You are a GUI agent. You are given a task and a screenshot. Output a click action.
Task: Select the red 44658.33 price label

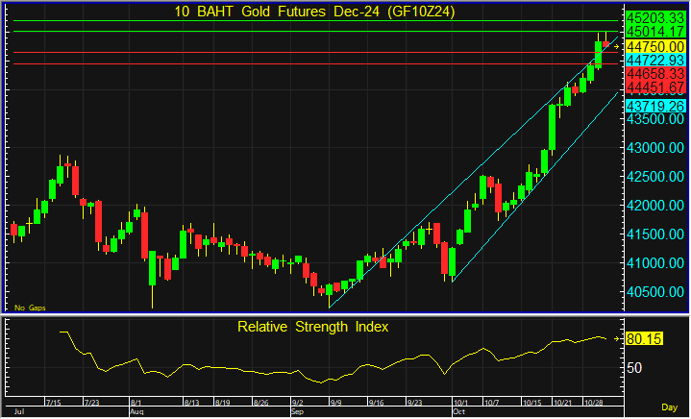[x=655, y=75]
